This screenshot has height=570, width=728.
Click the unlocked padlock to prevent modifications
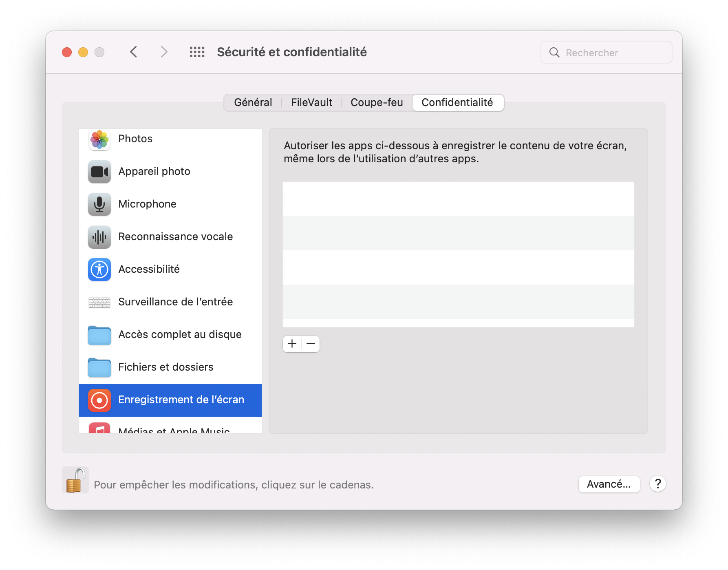point(75,480)
